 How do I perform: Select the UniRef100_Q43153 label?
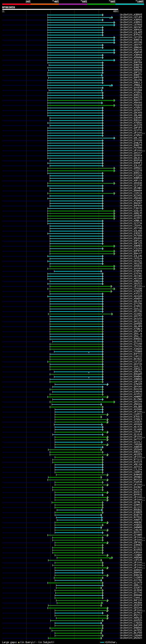point(131,319)
